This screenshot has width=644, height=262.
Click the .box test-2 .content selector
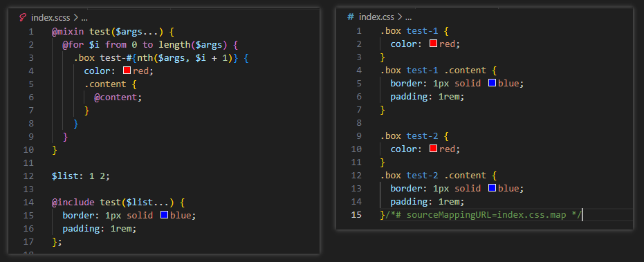click(433, 176)
